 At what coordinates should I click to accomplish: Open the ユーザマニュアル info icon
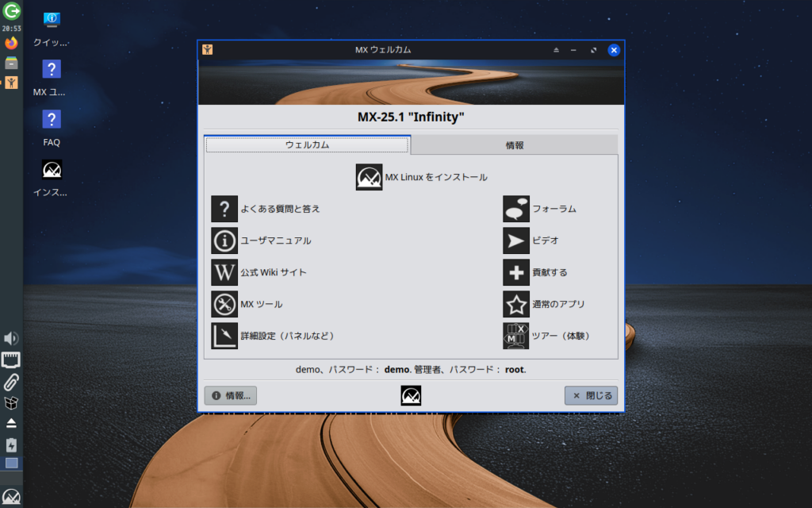(x=224, y=241)
